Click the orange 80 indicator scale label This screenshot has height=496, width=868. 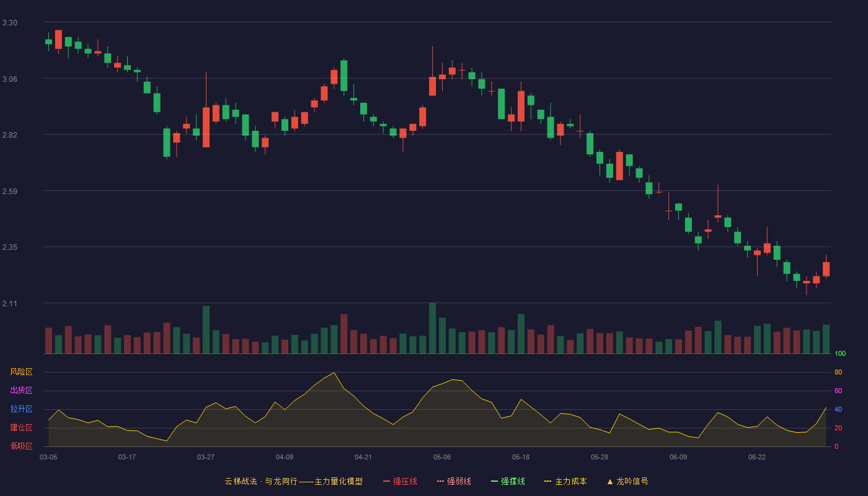(838, 372)
